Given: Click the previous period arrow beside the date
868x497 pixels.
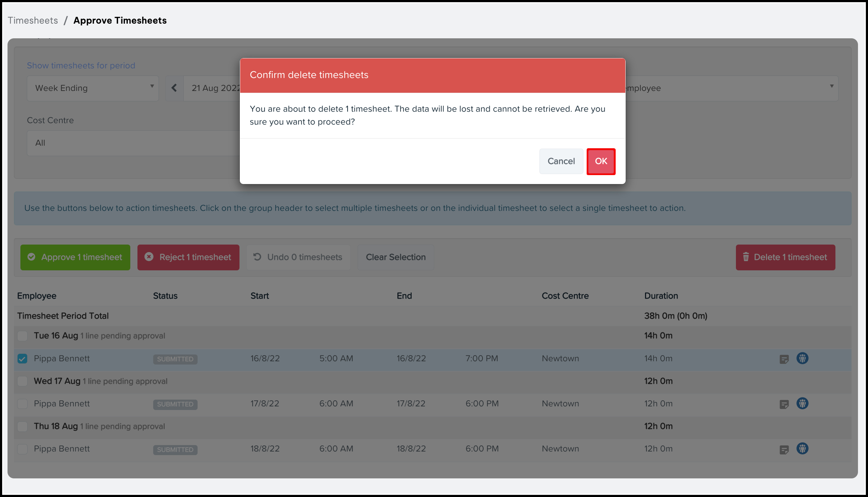Looking at the screenshot, I should coord(174,88).
